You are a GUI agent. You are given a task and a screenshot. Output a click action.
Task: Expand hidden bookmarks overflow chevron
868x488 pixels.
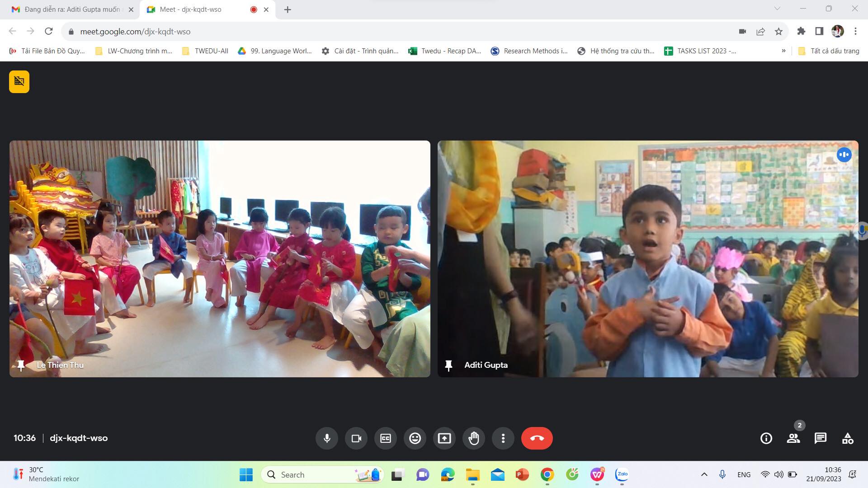click(783, 51)
